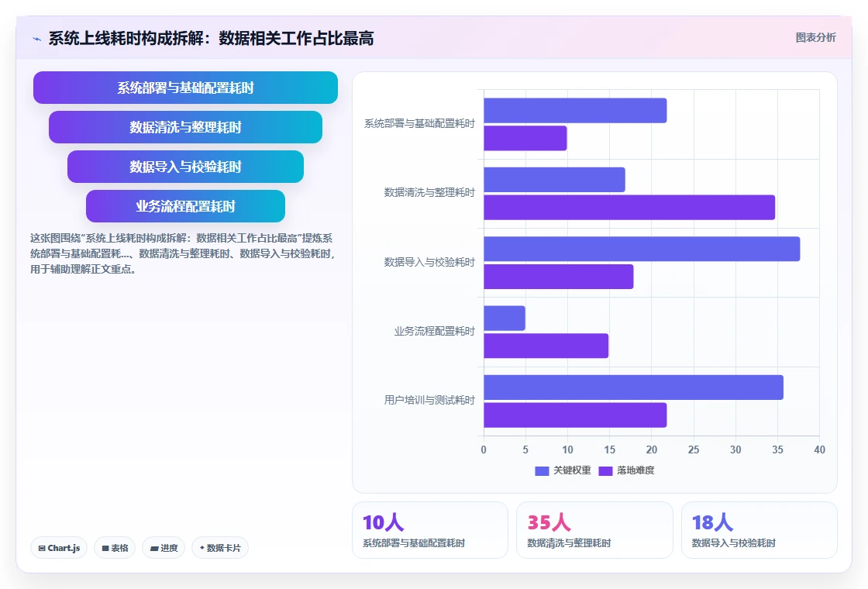868x589 pixels.
Task: Click the chart axis label 系统部署与基础配置耗时
Action: point(419,123)
